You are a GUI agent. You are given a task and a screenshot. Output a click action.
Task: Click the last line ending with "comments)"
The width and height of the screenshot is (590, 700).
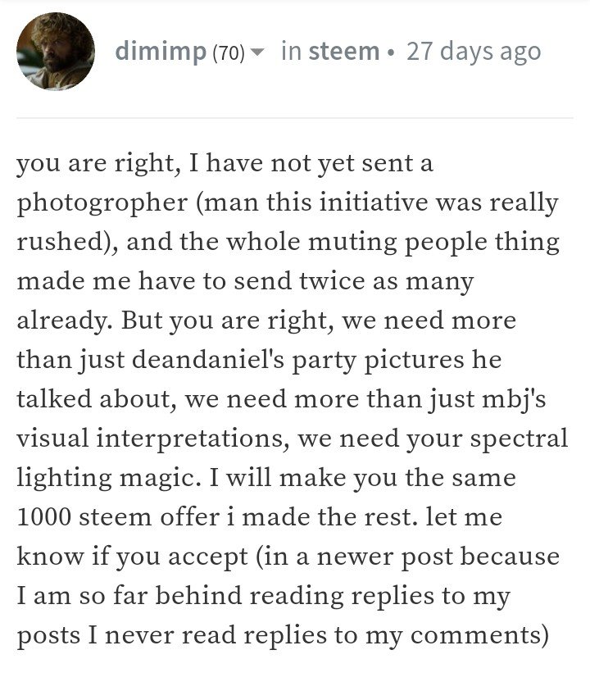click(x=283, y=636)
